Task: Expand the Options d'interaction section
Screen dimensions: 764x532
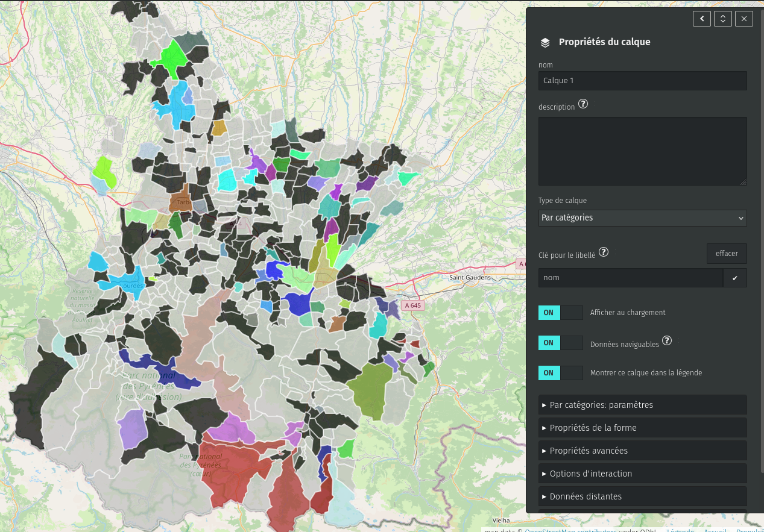Action: (x=642, y=474)
